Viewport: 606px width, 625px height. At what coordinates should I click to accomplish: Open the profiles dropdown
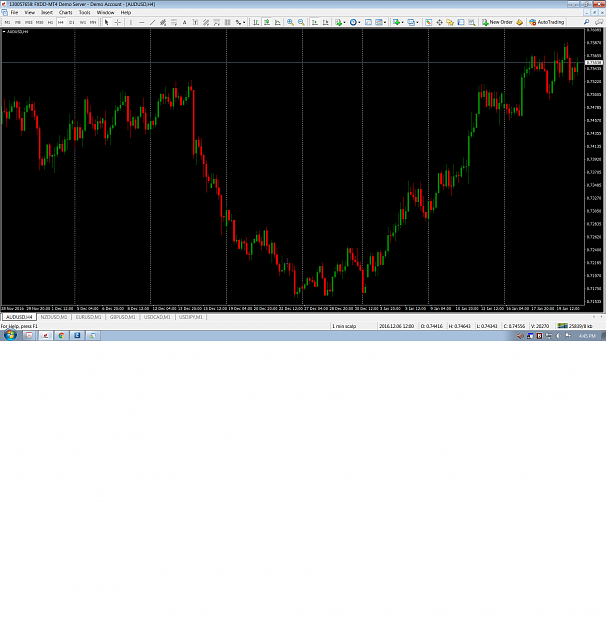[413, 22]
